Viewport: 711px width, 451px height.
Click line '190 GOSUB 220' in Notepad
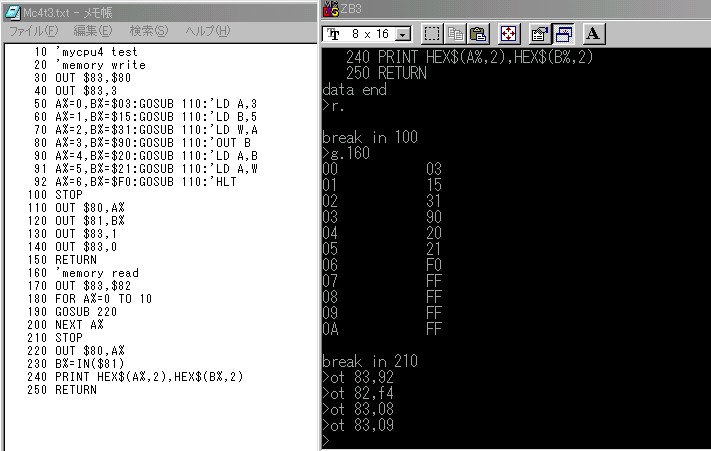[x=72, y=312]
